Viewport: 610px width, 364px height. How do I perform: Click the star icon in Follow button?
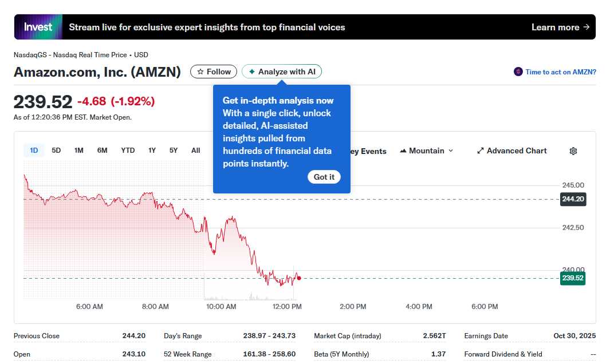click(200, 71)
